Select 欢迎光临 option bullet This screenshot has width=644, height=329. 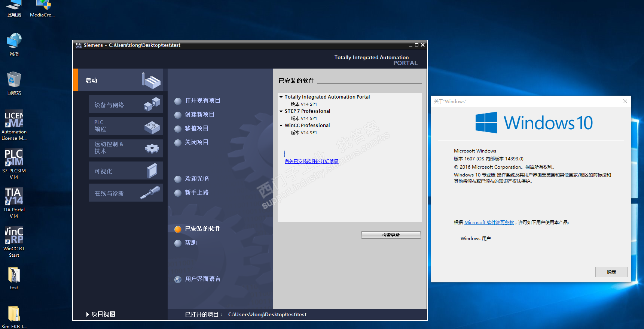178,179
